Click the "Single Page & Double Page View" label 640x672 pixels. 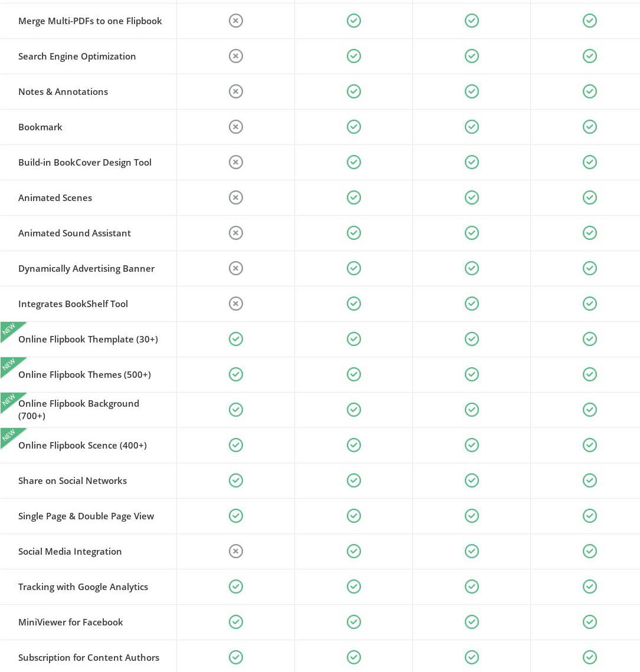click(x=86, y=516)
